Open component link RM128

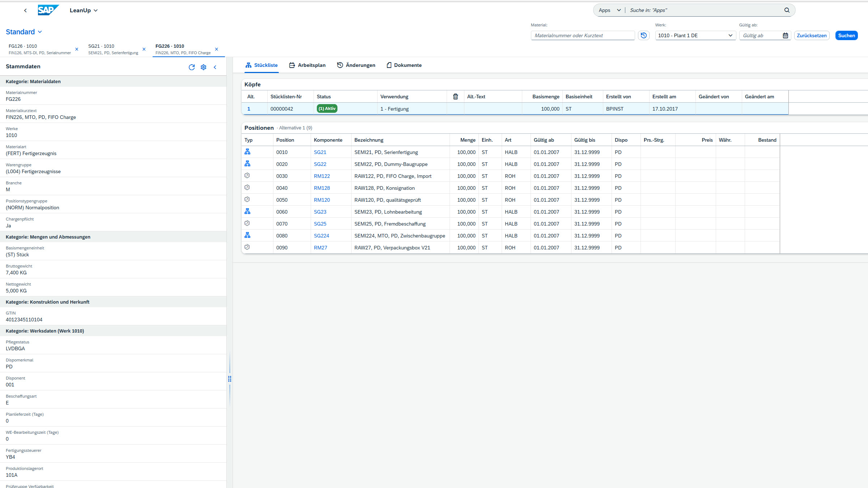coord(322,188)
